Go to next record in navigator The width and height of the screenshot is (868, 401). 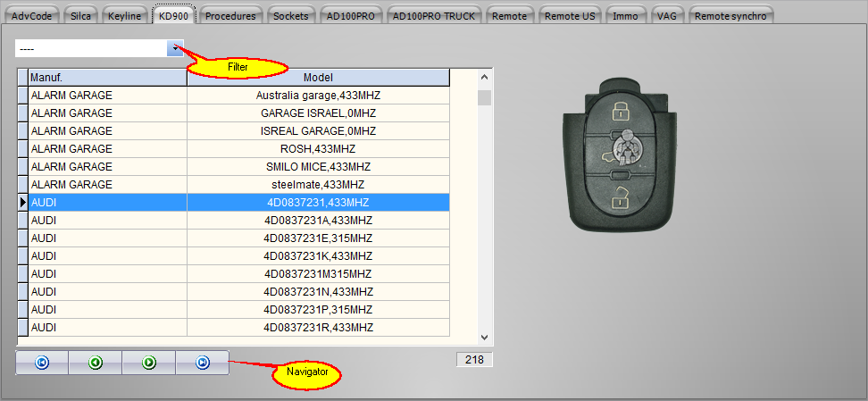point(149,363)
